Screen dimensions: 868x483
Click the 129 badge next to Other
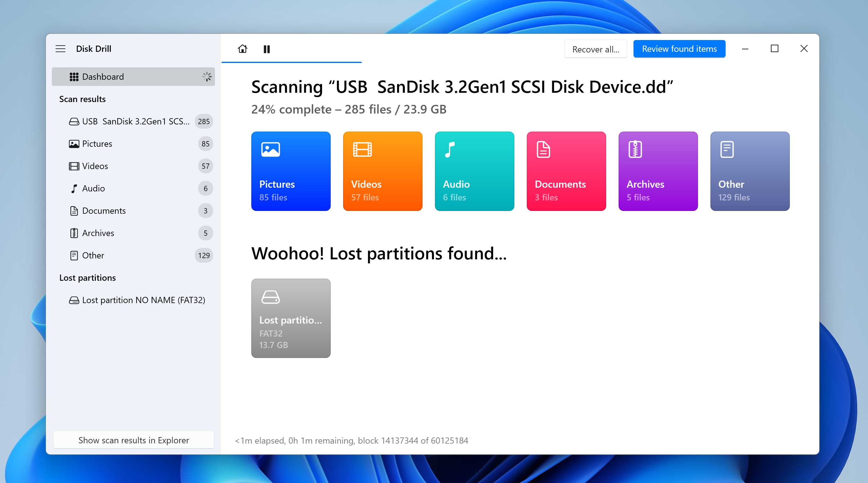coord(204,255)
